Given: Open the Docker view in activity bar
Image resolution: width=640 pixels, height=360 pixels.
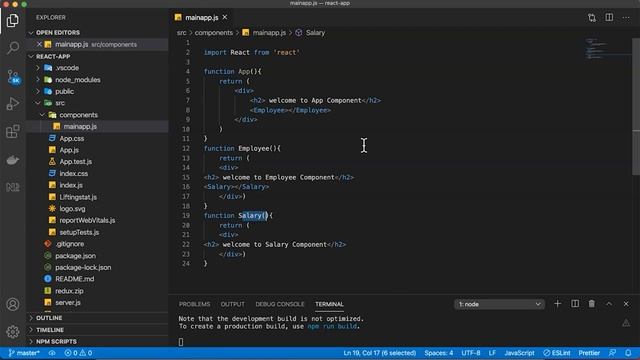Looking at the screenshot, I should point(13,160).
